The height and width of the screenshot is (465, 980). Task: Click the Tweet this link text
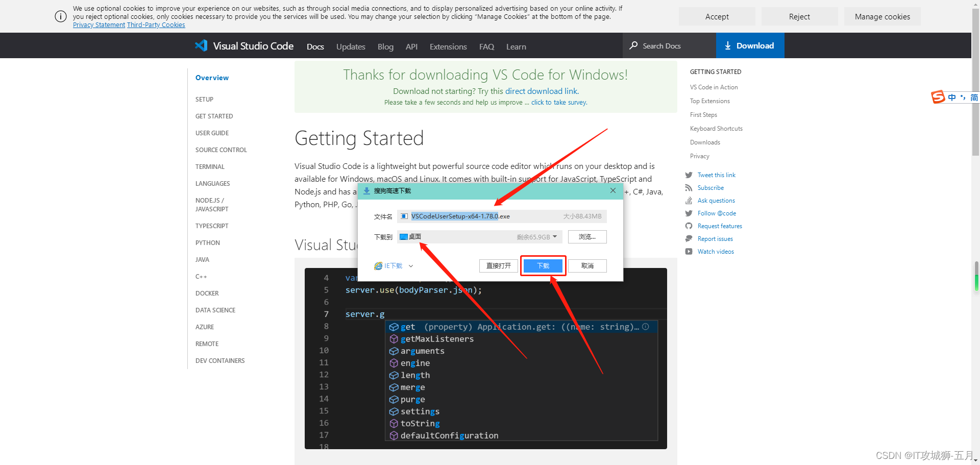717,175
